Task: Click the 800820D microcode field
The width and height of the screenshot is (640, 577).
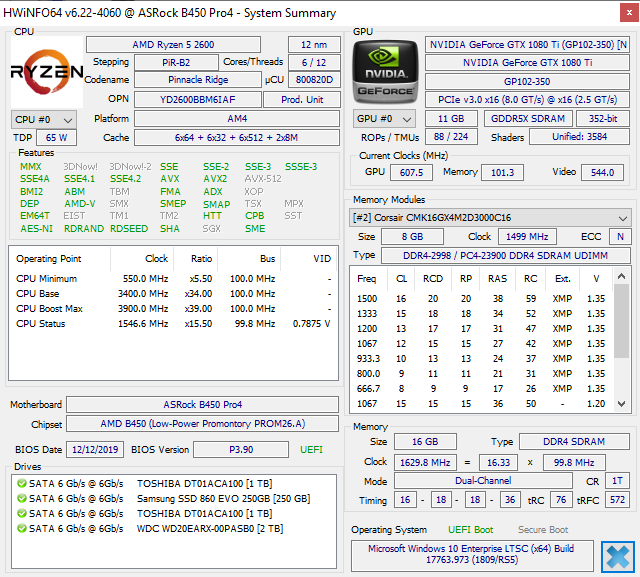Action: pos(314,80)
